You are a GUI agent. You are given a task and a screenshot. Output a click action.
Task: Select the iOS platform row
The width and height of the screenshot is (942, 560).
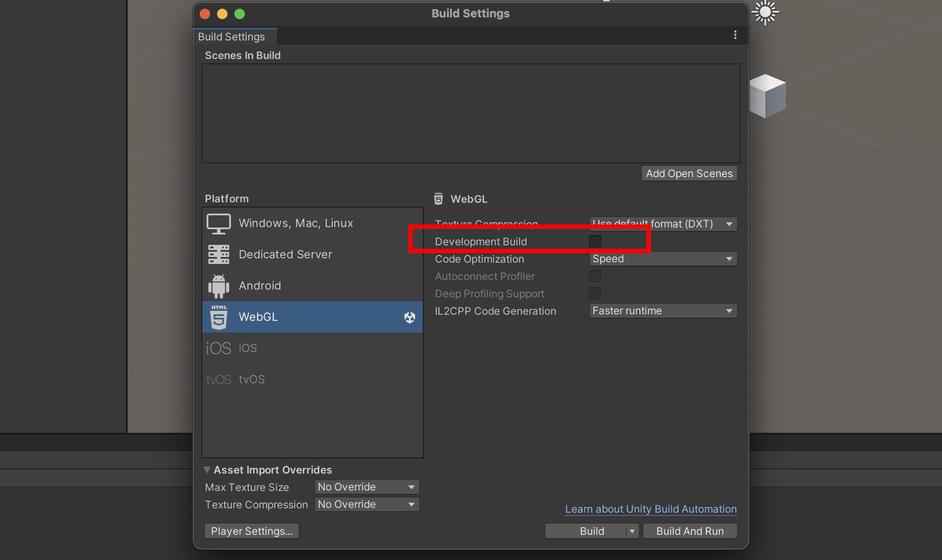click(x=313, y=348)
